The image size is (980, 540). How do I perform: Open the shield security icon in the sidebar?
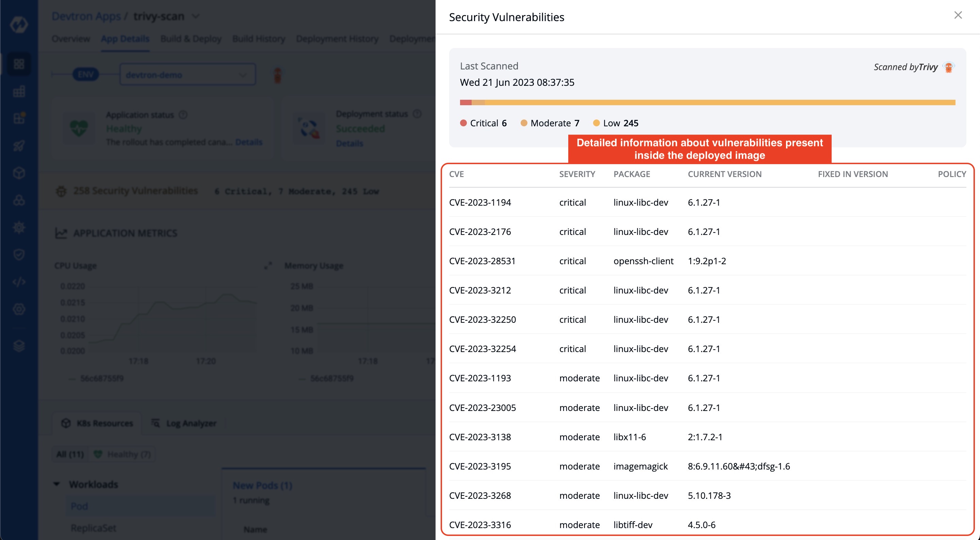pos(19,255)
